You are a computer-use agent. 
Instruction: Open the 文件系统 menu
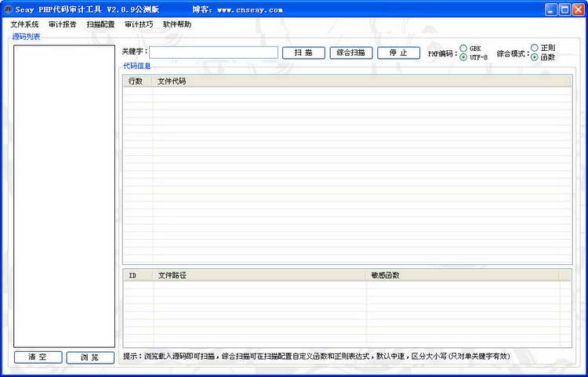pyautogui.click(x=24, y=24)
